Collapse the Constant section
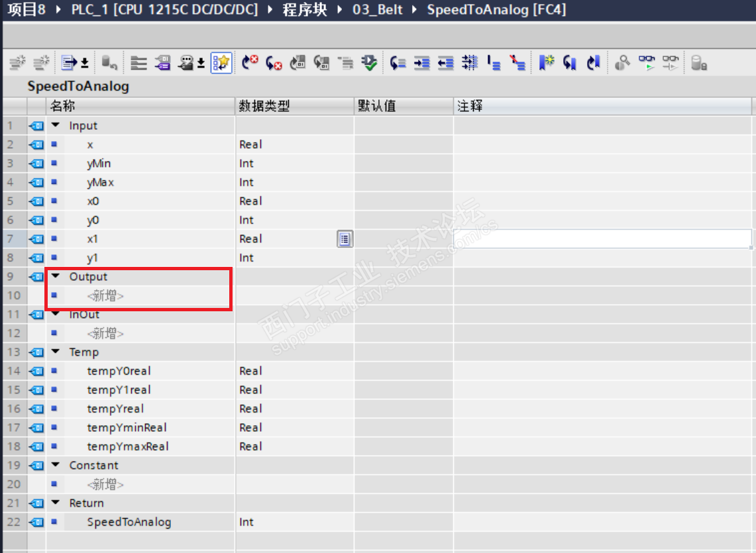 coord(56,465)
